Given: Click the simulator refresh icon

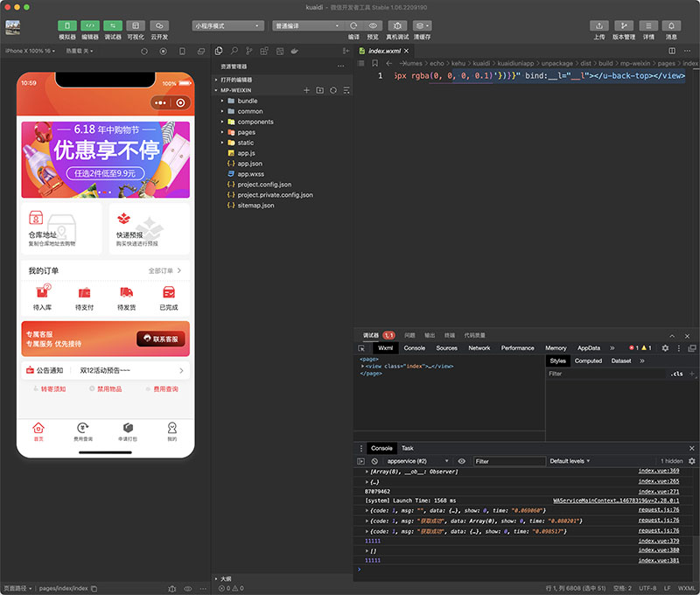Looking at the screenshot, I should 144,52.
